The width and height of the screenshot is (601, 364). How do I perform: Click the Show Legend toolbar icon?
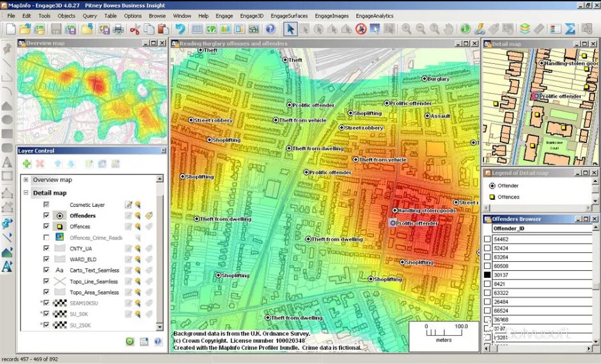click(555, 29)
